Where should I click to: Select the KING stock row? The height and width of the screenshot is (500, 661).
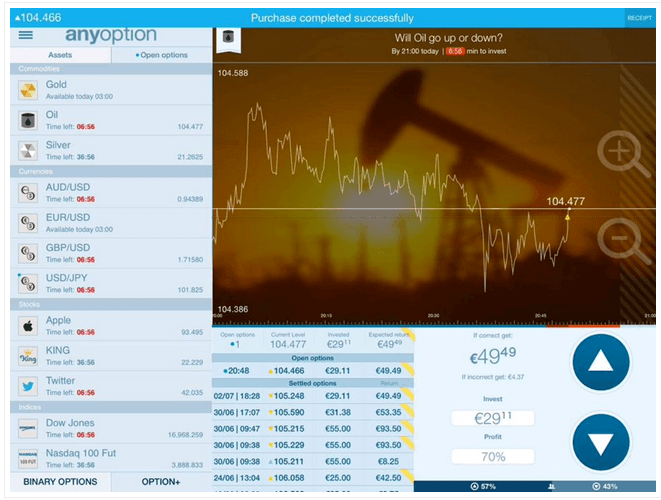pos(111,356)
